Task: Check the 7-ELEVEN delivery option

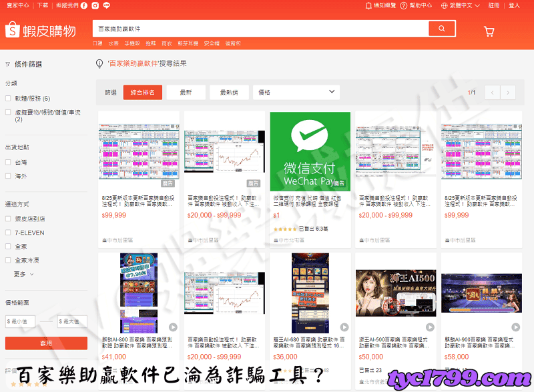Action: tap(8, 233)
